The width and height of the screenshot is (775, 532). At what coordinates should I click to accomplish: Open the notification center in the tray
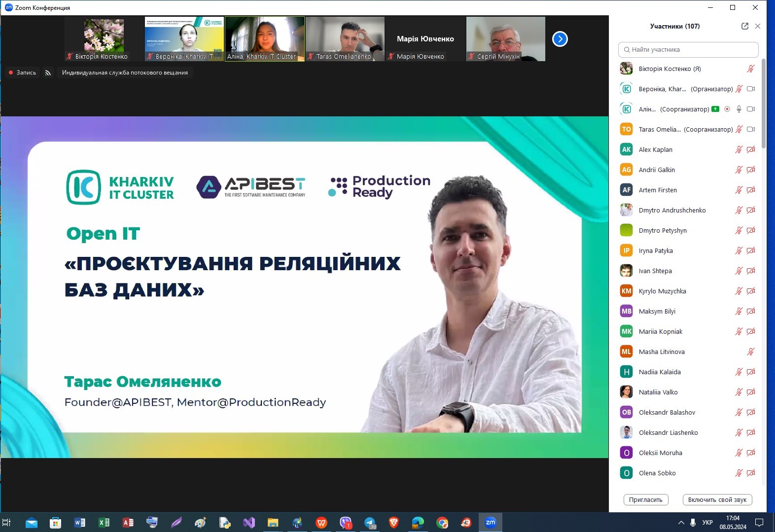[x=760, y=523]
